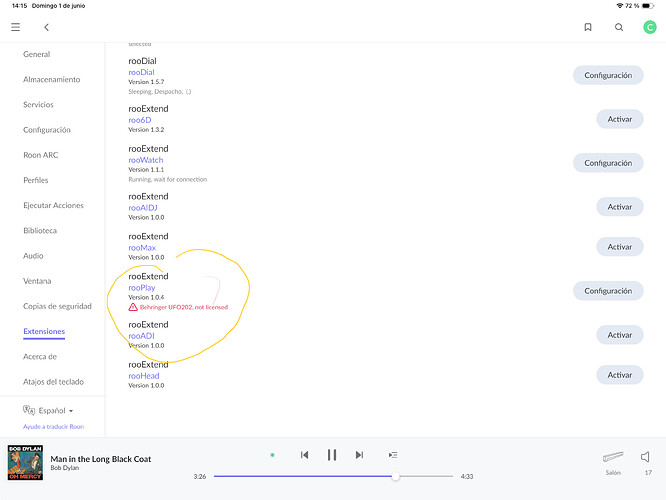Open the Acerca de tab
Image resolution: width=666 pixels, height=500 pixels.
[40, 356]
